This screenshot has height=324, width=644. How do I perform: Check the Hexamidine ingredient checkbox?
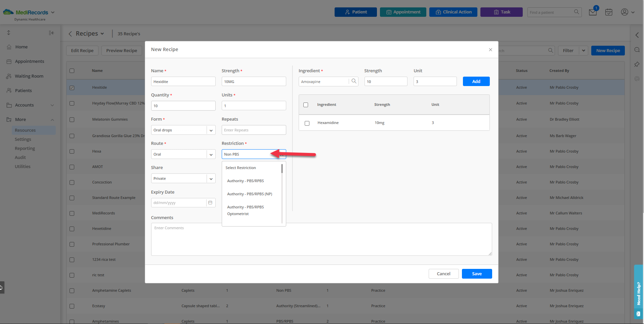click(x=307, y=123)
